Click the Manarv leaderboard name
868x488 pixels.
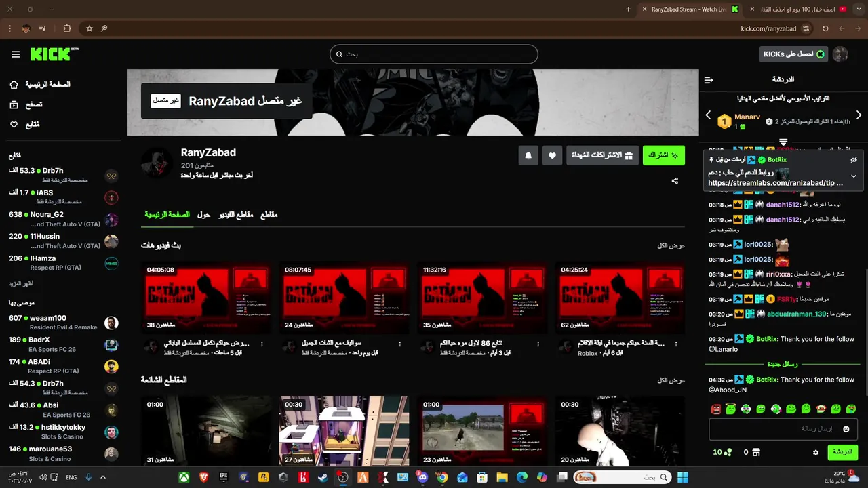(747, 117)
